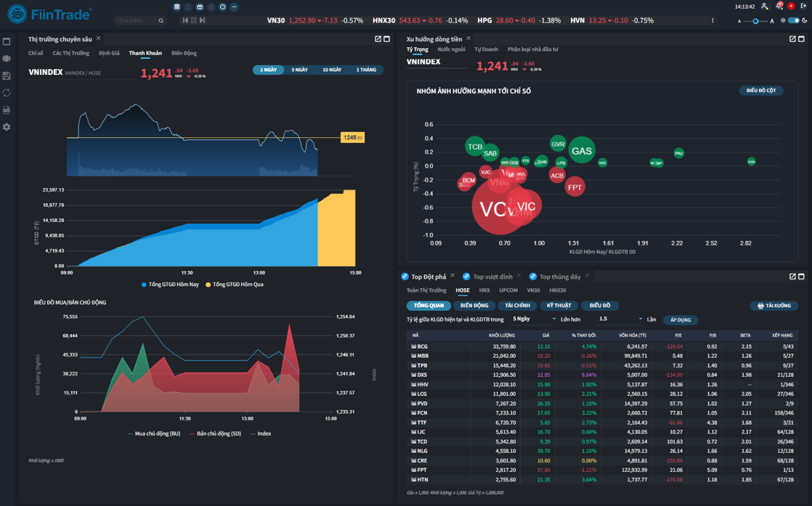Click the KỸ THUẬT button
This screenshot has width=812, height=506.
point(559,306)
